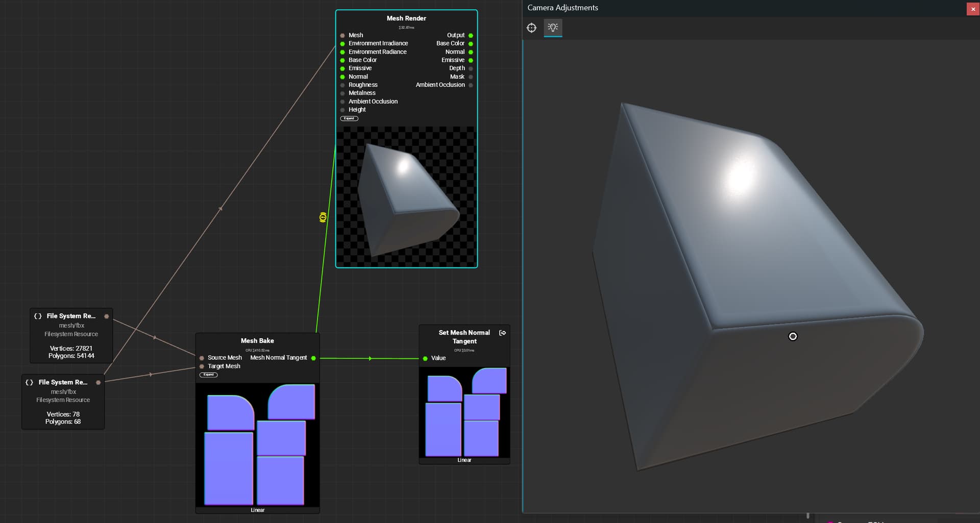Click the yellow link icon on the green wire
The width and height of the screenshot is (980, 523).
(x=323, y=218)
